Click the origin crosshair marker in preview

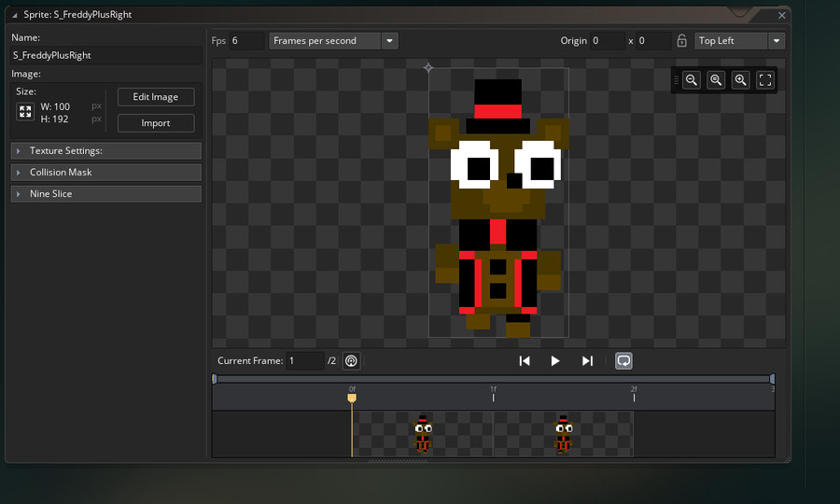pos(428,68)
